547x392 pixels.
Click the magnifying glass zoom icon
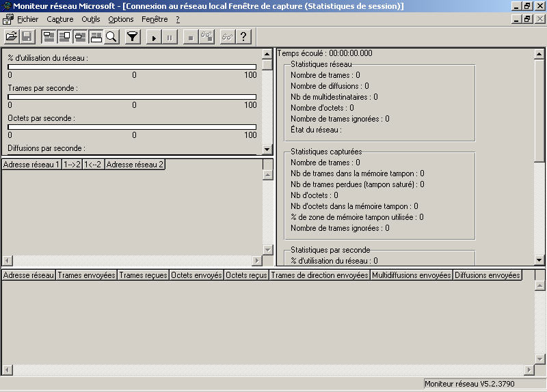[x=111, y=37]
